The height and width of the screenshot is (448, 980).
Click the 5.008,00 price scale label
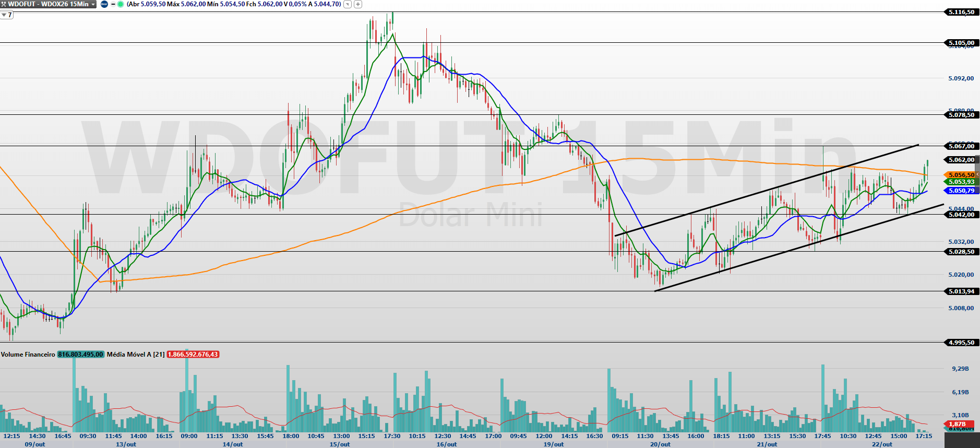point(961,308)
